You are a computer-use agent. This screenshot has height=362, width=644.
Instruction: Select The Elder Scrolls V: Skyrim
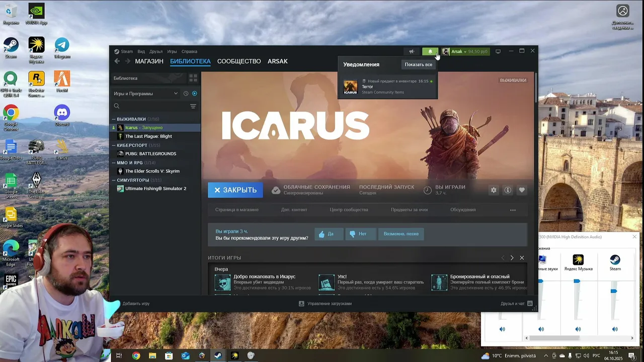tap(155, 171)
